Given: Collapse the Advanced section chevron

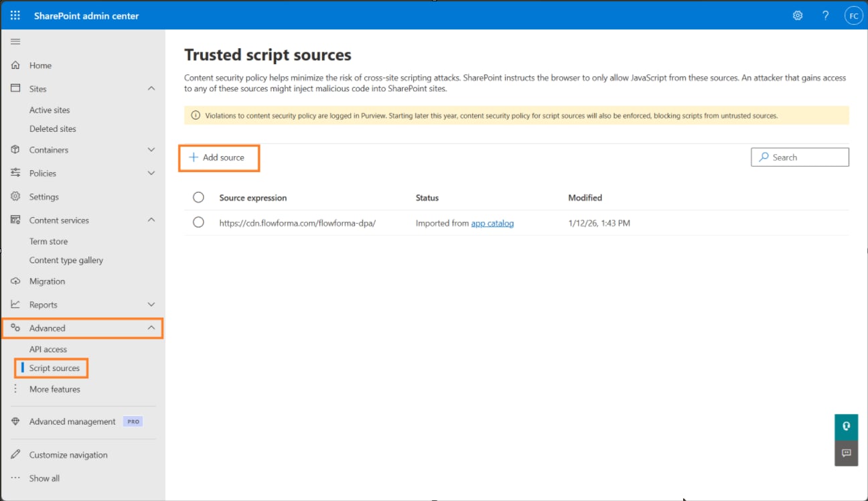Looking at the screenshot, I should [151, 328].
